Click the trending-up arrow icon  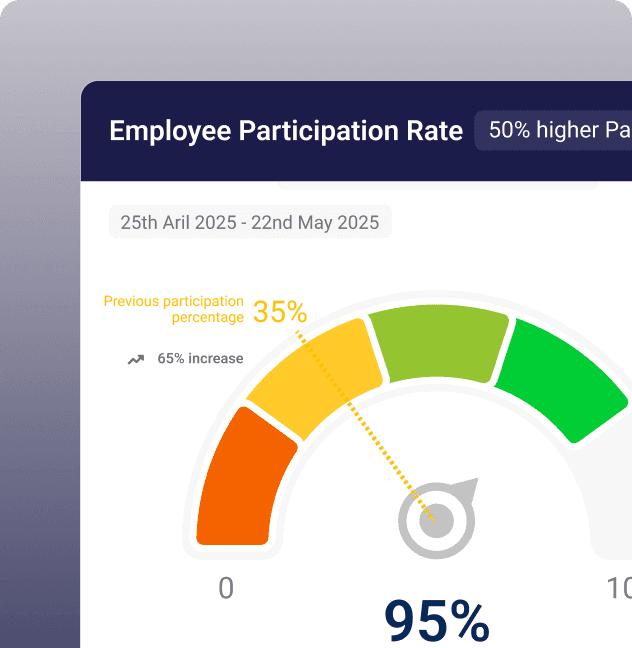136,359
